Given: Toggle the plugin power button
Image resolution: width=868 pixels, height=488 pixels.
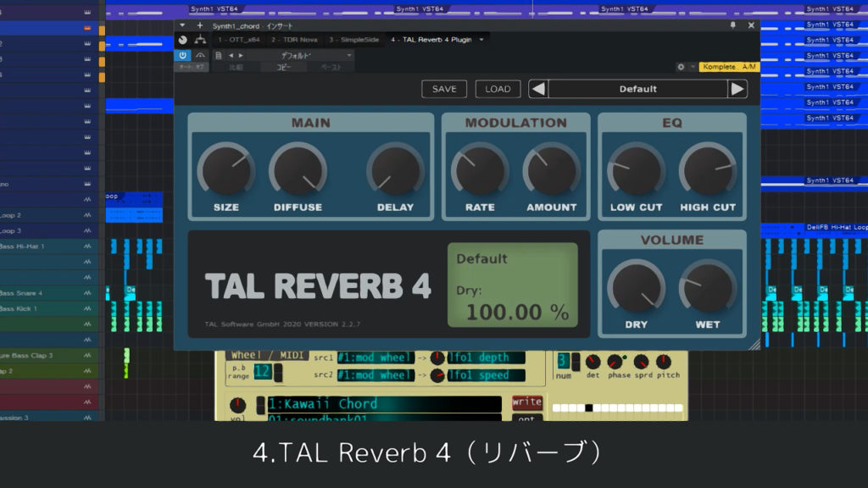Looking at the screenshot, I should click(183, 55).
